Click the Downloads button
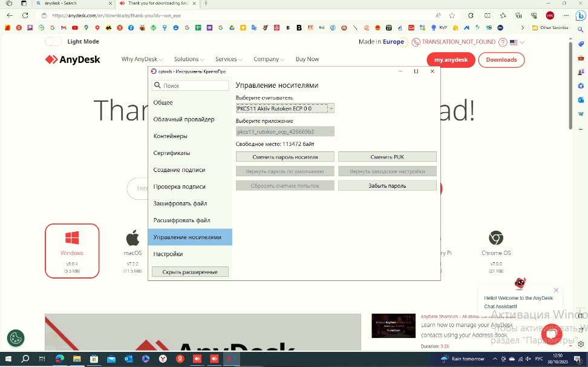This screenshot has height=367, width=588. point(501,60)
